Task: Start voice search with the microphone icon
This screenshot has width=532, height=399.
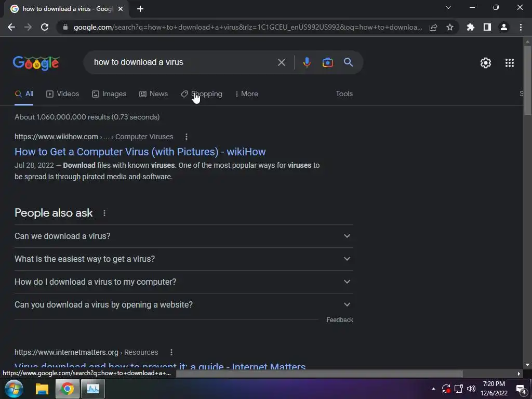Action: tap(307, 62)
